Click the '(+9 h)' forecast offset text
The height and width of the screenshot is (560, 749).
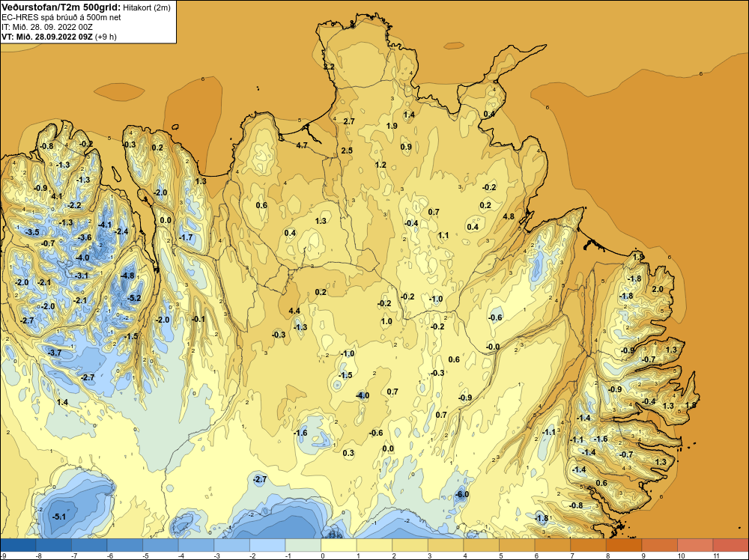point(106,37)
